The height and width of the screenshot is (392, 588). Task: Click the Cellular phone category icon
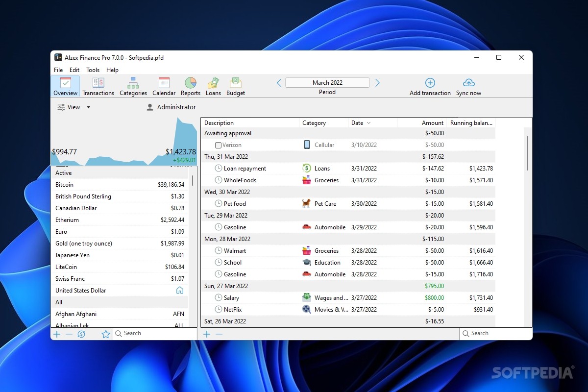point(307,145)
